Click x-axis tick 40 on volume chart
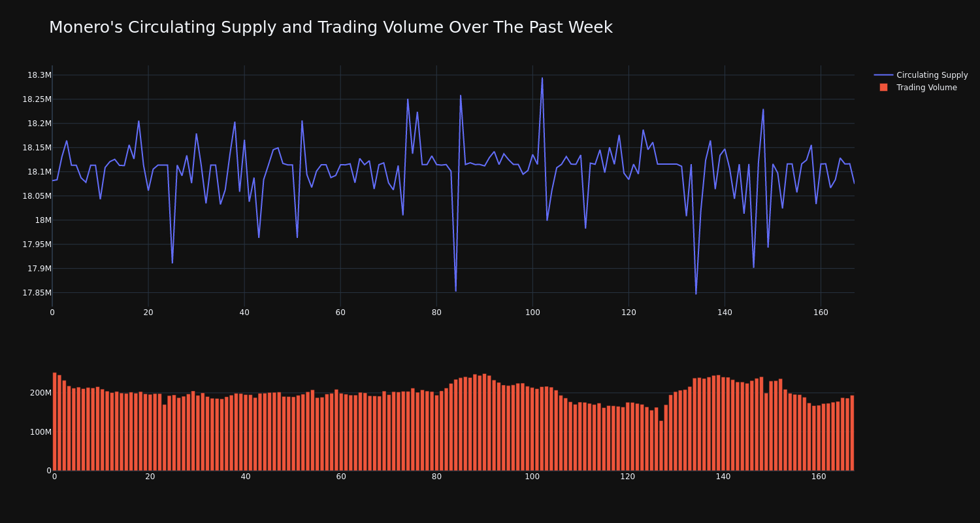Screen dimensions: 980x523 coord(246,477)
